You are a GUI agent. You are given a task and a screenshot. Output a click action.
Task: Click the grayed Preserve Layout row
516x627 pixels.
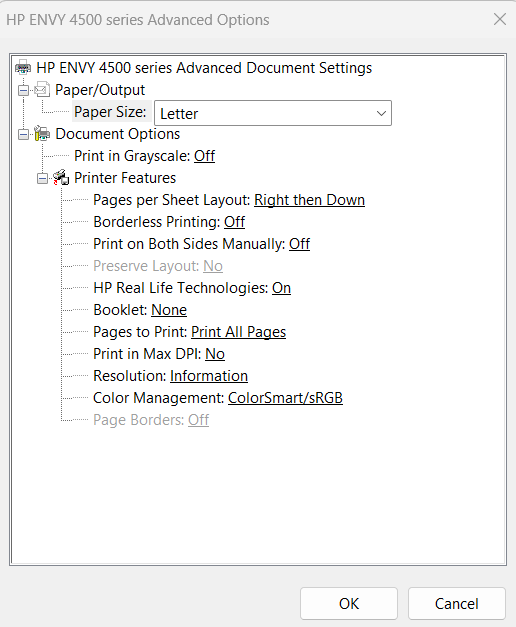(x=158, y=266)
